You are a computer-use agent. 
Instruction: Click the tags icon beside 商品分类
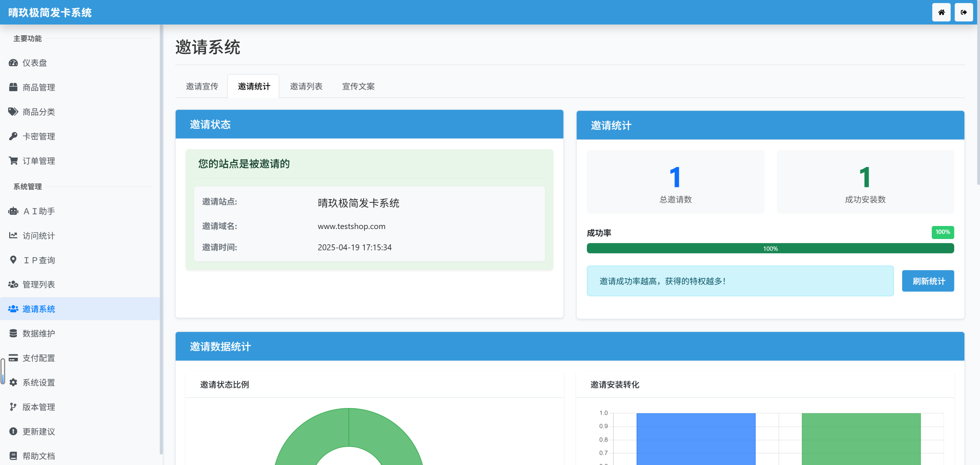click(x=13, y=112)
